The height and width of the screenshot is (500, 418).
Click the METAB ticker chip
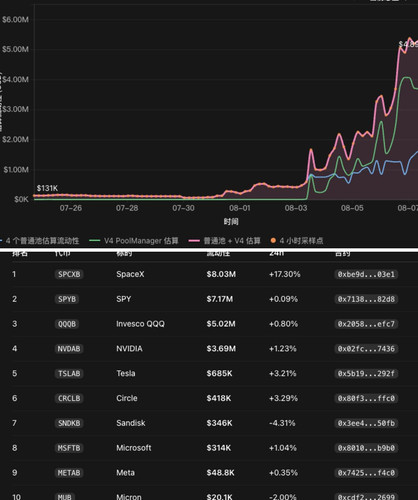coord(69,473)
